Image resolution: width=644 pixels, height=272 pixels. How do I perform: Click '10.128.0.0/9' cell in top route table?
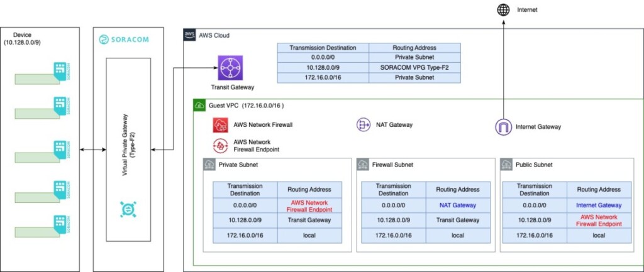[323, 67]
